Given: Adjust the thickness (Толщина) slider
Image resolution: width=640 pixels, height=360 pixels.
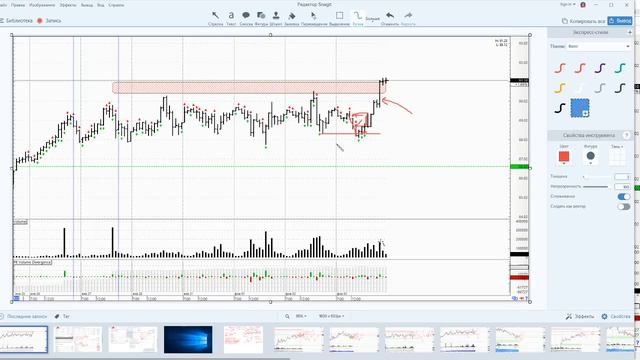Looking at the screenshot, I should click(596, 177).
